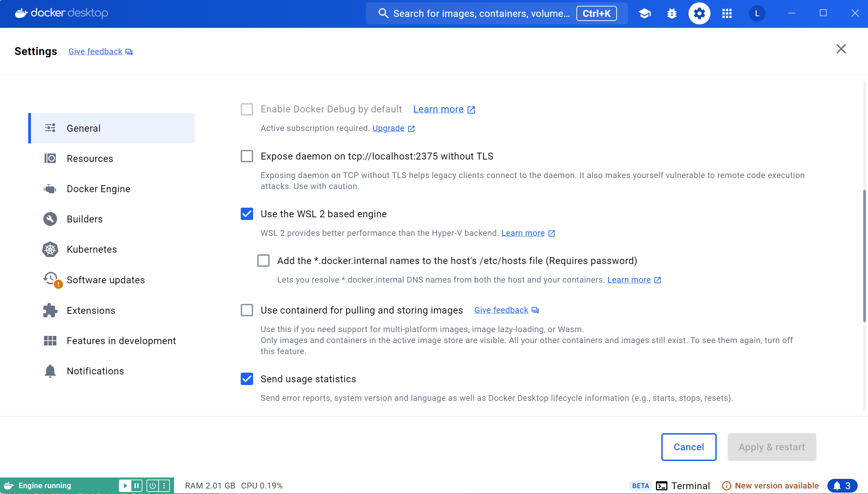Click the Notifications bell icon in sidebar
The height and width of the screenshot is (494, 868).
pyautogui.click(x=50, y=371)
